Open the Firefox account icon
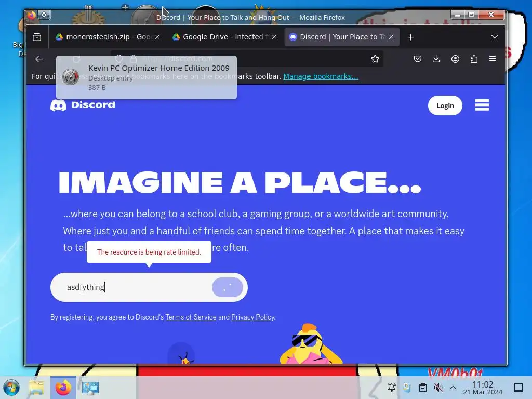Screen dimensions: 532x399 pos(455,59)
